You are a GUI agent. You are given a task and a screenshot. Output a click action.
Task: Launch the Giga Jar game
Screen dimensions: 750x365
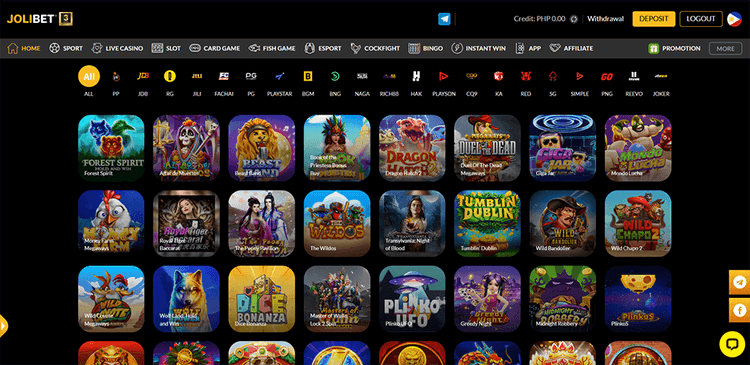click(562, 148)
